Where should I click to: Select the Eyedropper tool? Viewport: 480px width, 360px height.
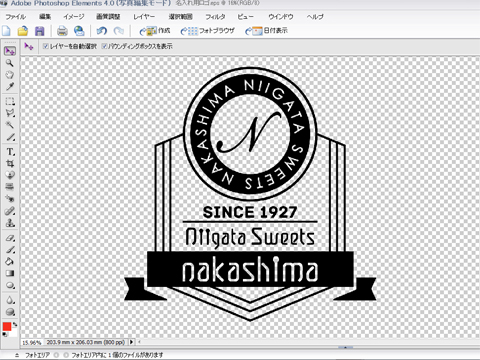[x=10, y=87]
